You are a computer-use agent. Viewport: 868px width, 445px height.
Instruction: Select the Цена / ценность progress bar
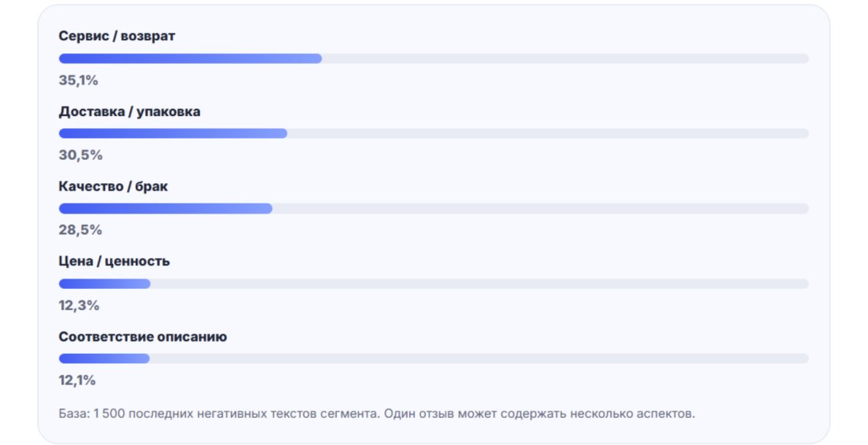[x=433, y=284]
